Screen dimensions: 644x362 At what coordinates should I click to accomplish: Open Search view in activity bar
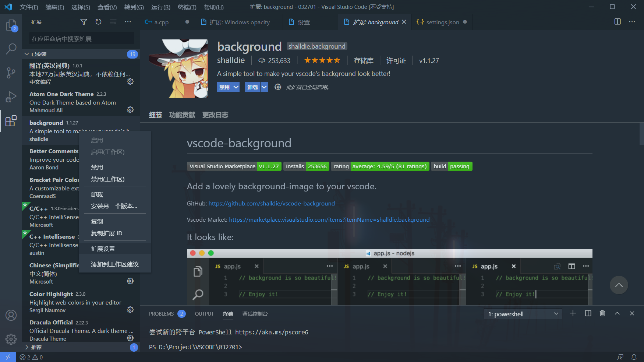click(x=11, y=49)
